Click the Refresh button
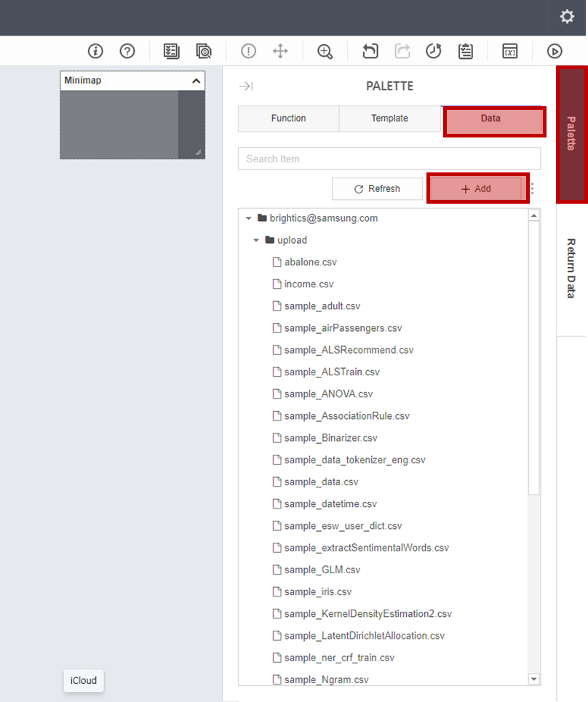This screenshot has height=702, width=588. (x=377, y=189)
